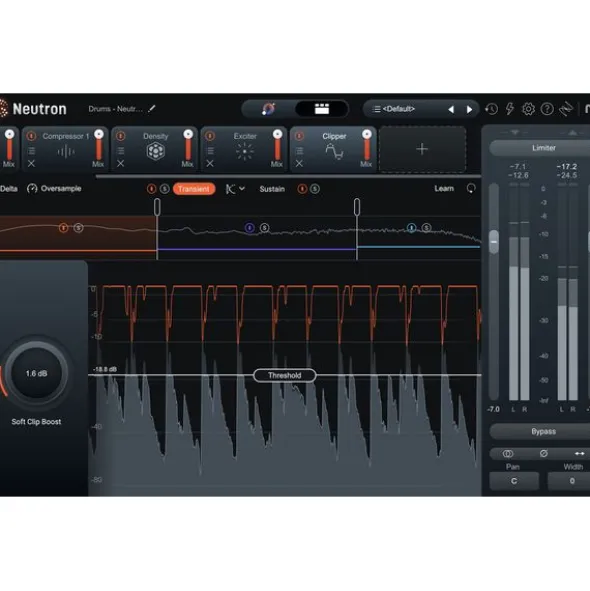Select the Transient mode button
Screen dimensions: 590x591
click(x=194, y=189)
